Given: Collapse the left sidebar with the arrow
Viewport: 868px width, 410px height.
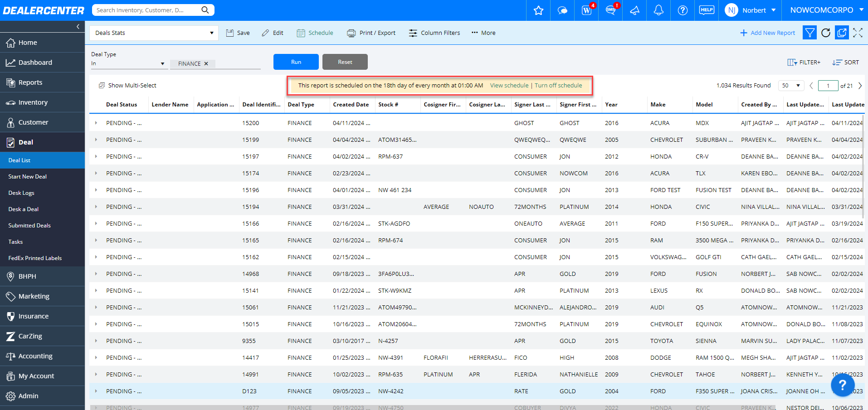Looking at the screenshot, I should coord(78,27).
